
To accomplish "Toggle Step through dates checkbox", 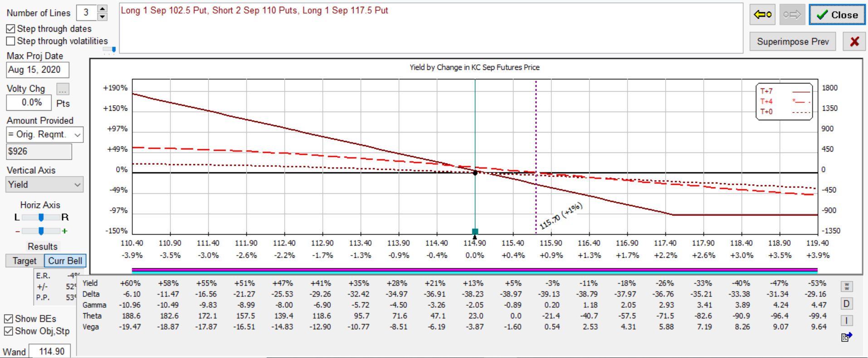I will point(11,29).
